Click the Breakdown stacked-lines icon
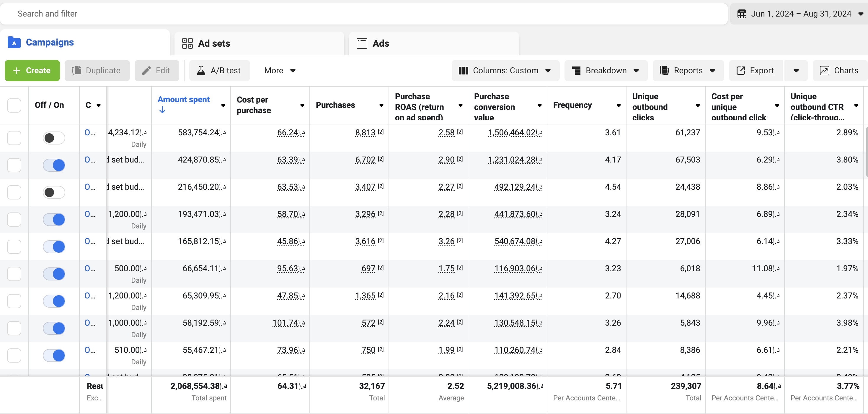 576,70
